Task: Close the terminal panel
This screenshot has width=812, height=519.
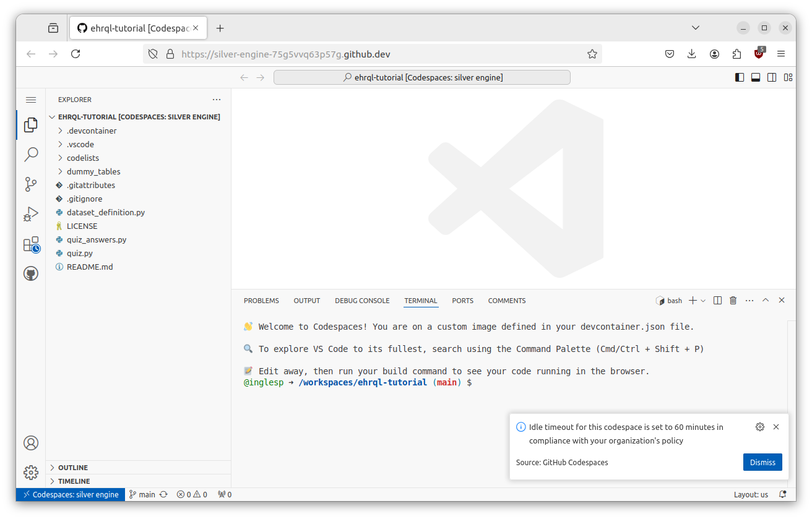Action: (782, 301)
